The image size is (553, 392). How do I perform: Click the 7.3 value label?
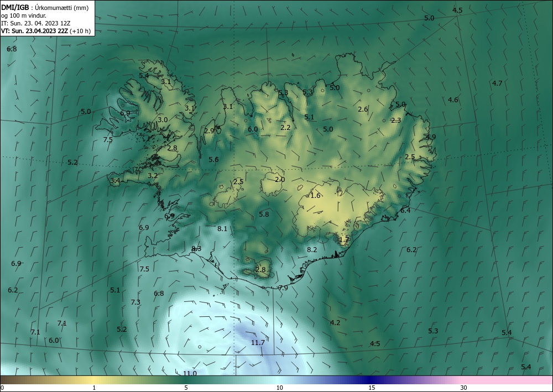(x=135, y=302)
